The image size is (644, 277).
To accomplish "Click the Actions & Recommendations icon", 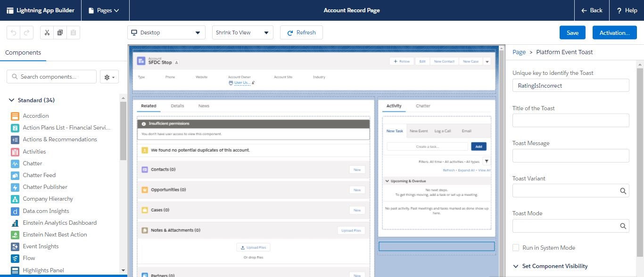I will tap(15, 139).
